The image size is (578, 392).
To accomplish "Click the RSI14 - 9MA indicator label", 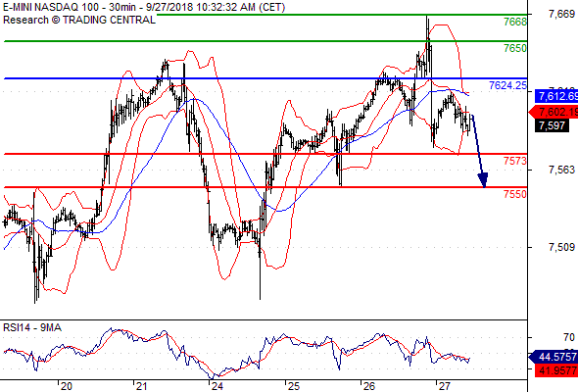I will pyautogui.click(x=32, y=327).
